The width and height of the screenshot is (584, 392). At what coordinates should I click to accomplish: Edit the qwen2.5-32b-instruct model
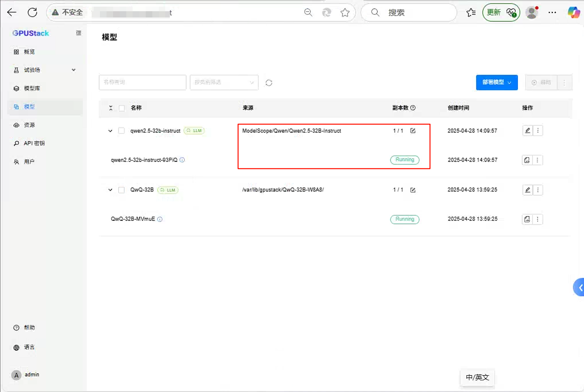pyautogui.click(x=528, y=131)
